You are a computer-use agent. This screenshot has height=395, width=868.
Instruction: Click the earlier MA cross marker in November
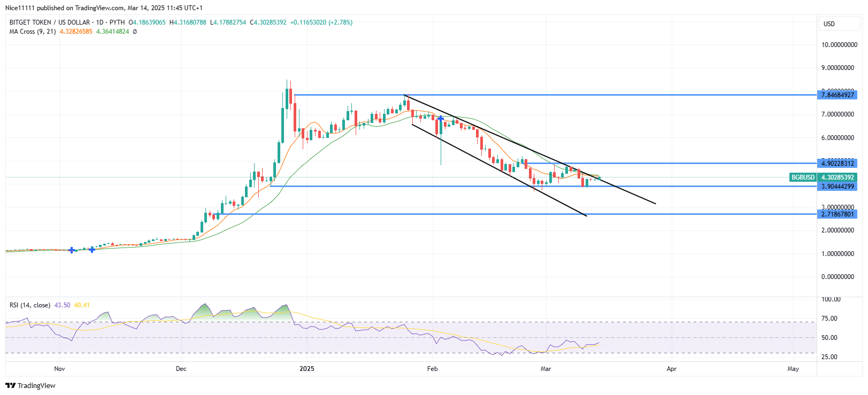pyautogui.click(x=72, y=250)
